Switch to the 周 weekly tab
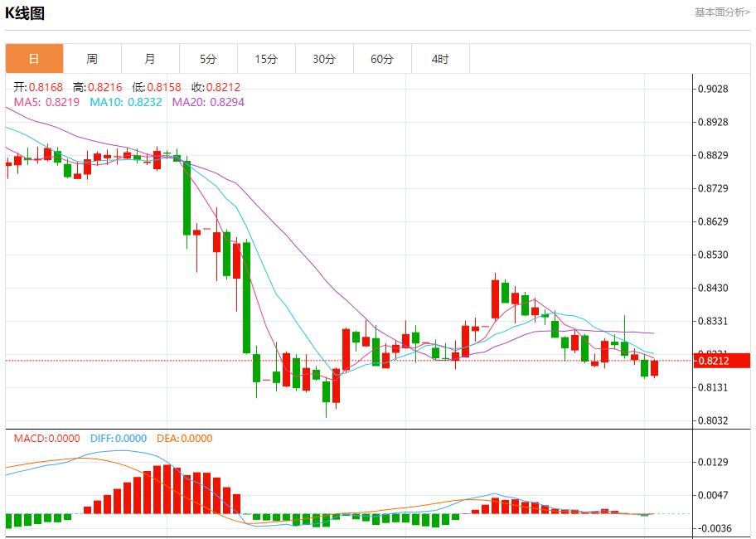Screen dimensions: 756x539 pyautogui.click(x=92, y=59)
